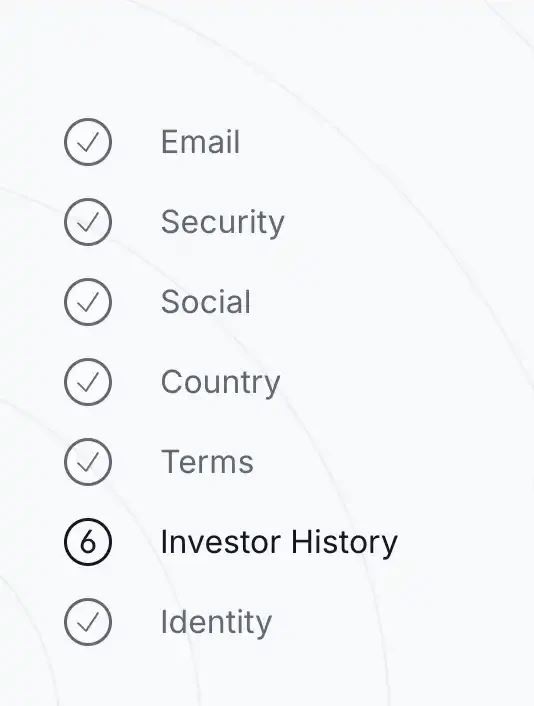Open the Terms step
534x706 pixels.
(x=207, y=462)
